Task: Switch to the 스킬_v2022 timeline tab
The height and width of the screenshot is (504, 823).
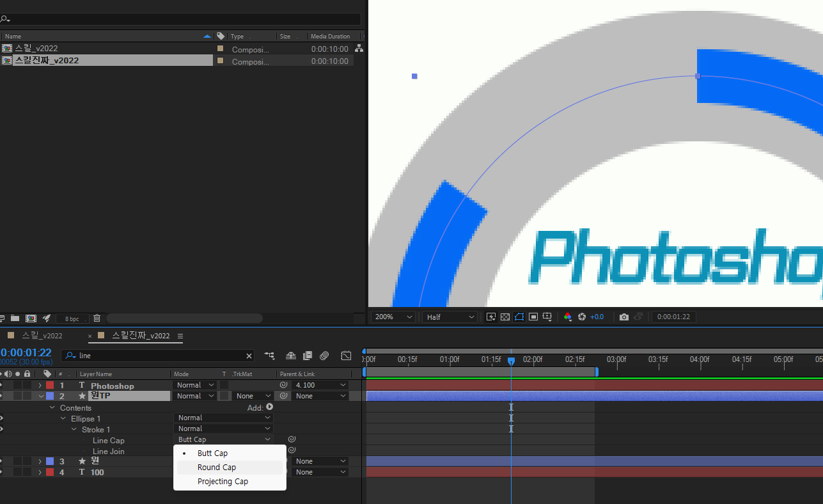Action: [x=42, y=336]
